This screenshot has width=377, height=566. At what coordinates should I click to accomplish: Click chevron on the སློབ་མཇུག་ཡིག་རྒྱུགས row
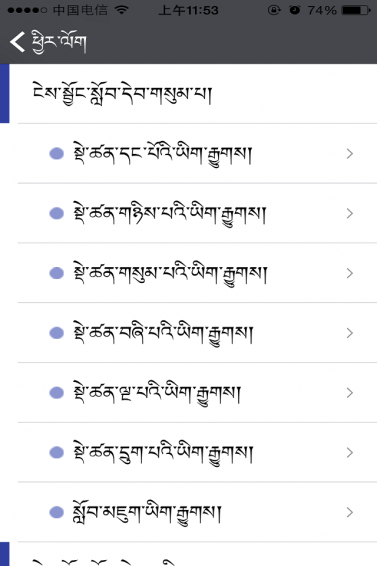tap(349, 512)
